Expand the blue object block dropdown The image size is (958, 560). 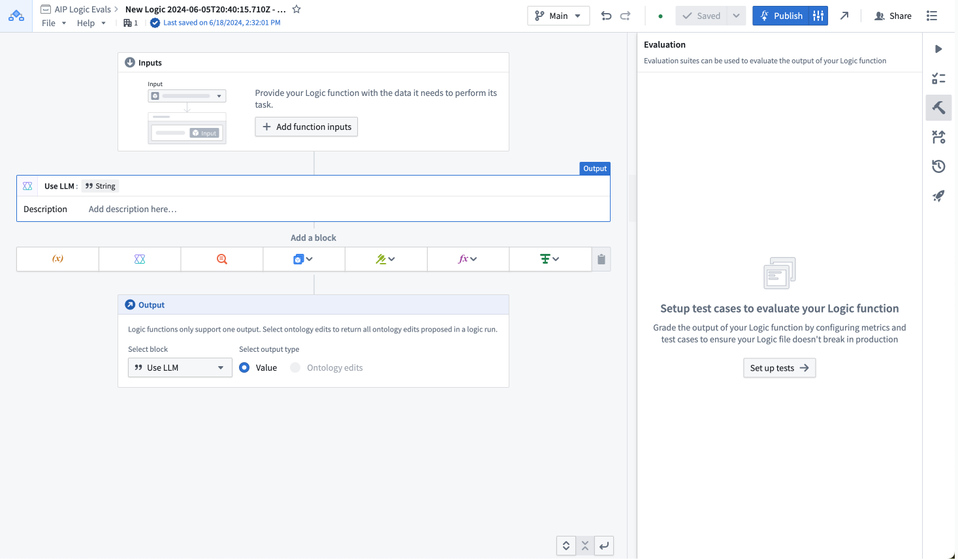(x=304, y=259)
